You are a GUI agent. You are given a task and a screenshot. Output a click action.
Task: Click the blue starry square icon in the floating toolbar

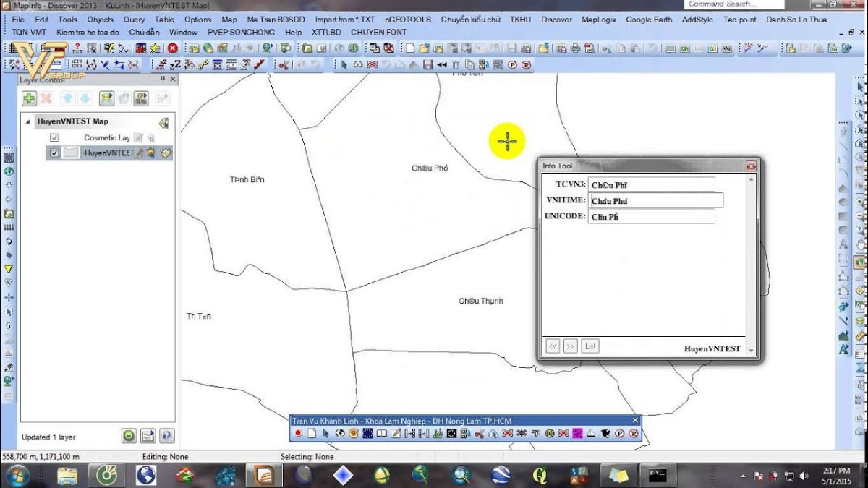[367, 433]
